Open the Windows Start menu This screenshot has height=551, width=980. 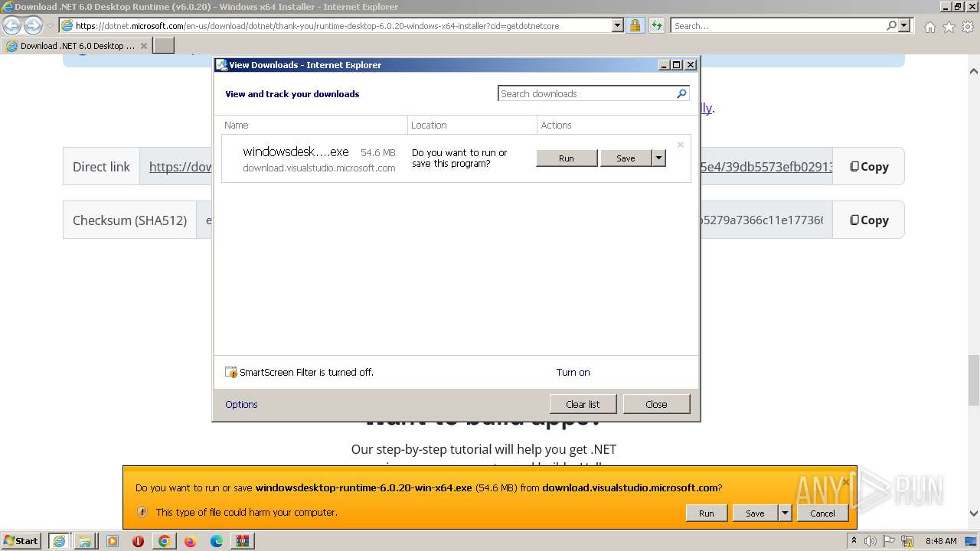pos(21,540)
